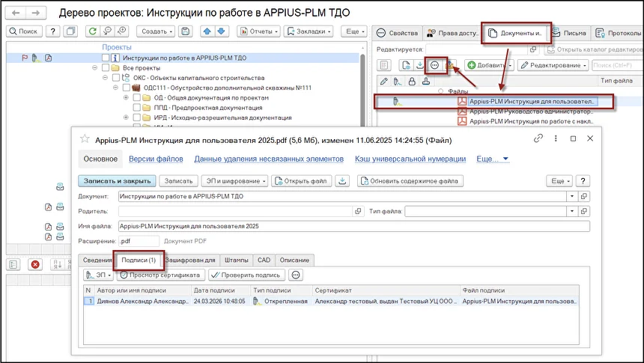This screenshot has width=644, height=363.
Task: Click Обновить содержимое файла button
Action: point(410,181)
